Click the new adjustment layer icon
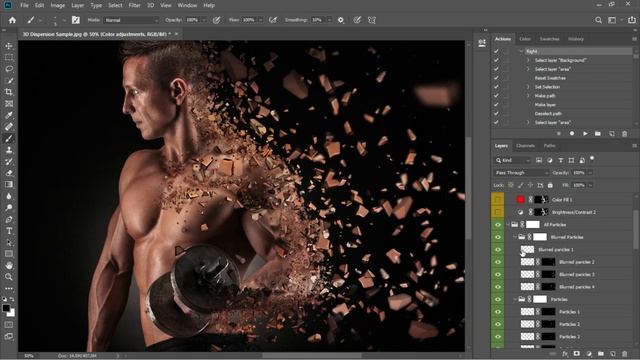 [x=589, y=353]
